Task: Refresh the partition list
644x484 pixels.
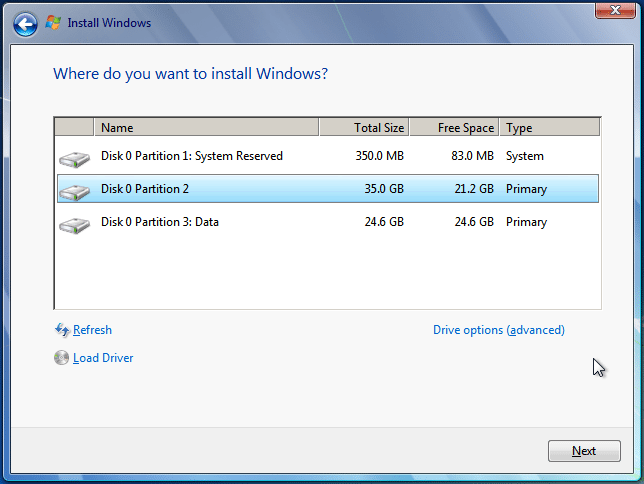Action: (92, 330)
